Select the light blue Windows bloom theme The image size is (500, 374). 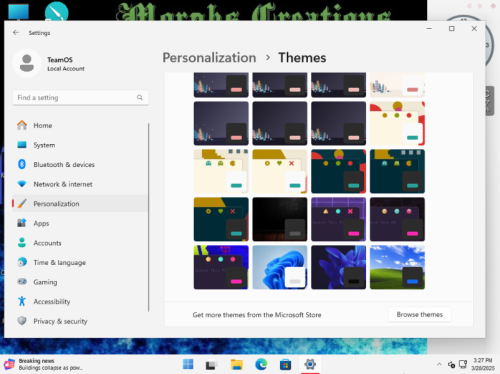click(280, 267)
